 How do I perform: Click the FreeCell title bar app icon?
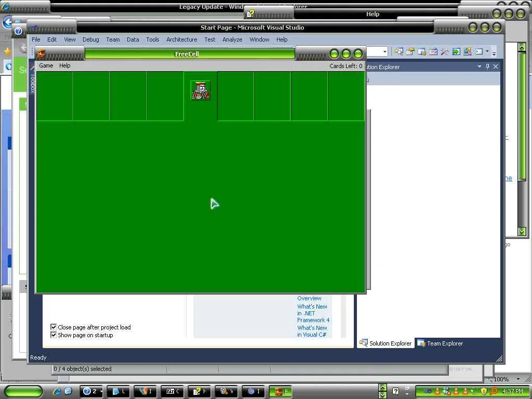tap(42, 54)
